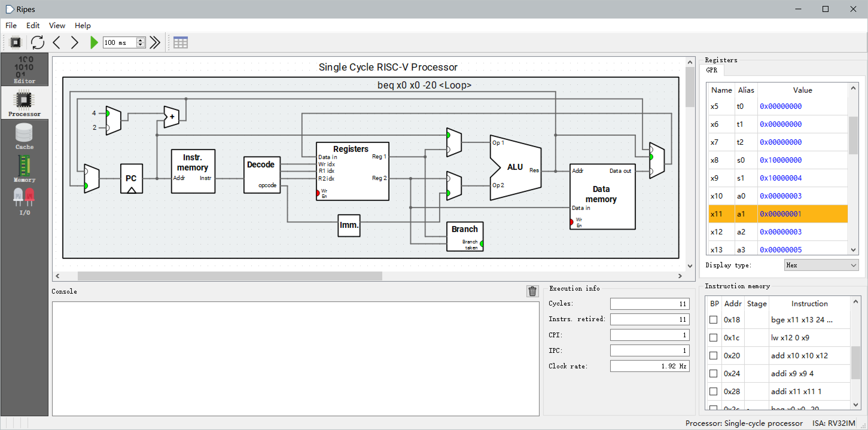Click the Registers block in diagram

click(x=352, y=171)
